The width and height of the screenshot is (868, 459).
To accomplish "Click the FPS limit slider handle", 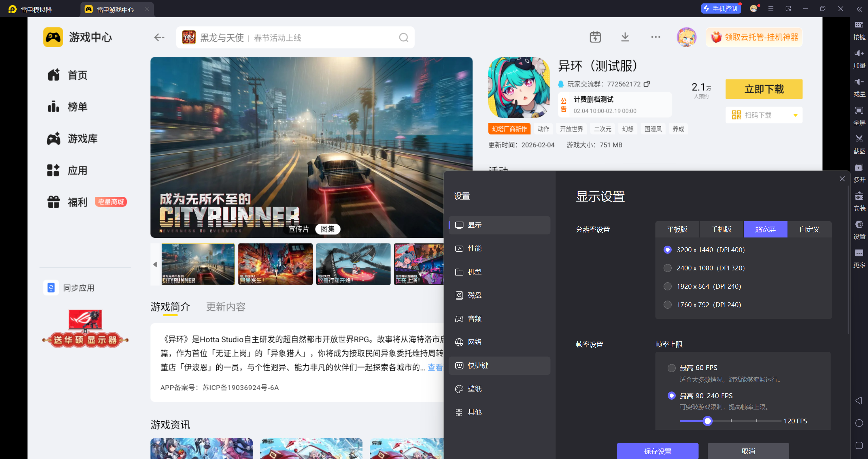I will pyautogui.click(x=708, y=421).
